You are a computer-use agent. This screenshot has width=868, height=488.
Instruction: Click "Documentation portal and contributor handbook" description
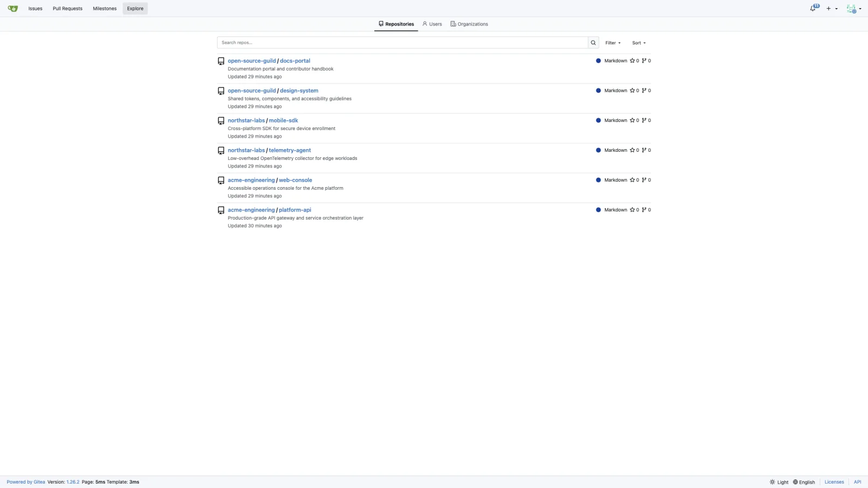280,69
